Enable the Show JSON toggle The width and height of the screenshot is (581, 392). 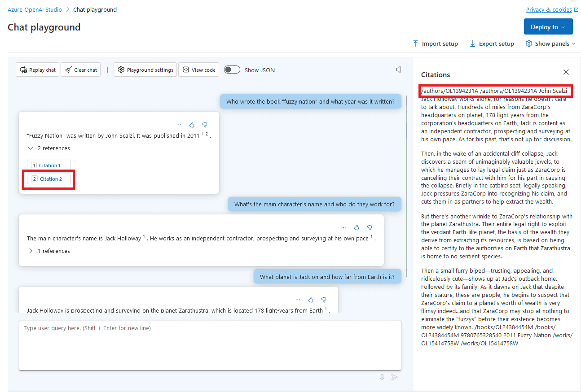pyautogui.click(x=232, y=70)
